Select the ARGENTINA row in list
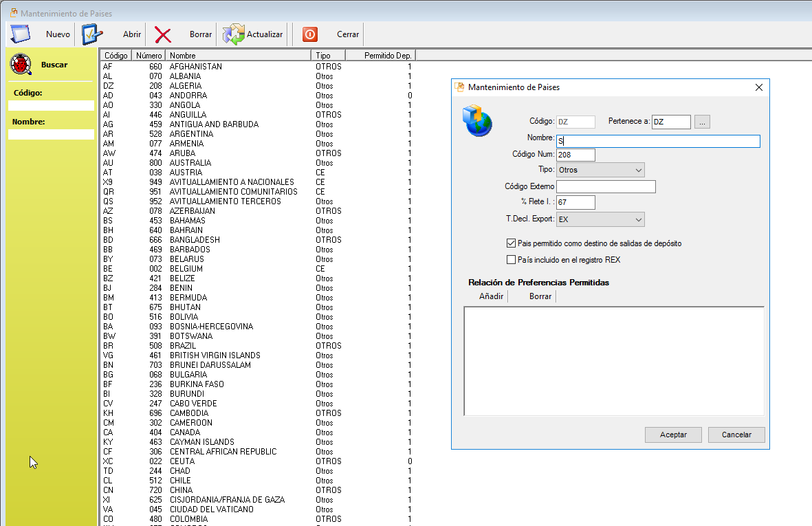 (191, 134)
